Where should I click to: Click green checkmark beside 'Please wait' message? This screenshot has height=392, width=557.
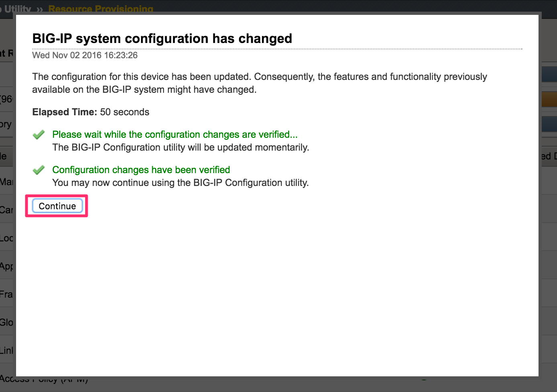[39, 135]
